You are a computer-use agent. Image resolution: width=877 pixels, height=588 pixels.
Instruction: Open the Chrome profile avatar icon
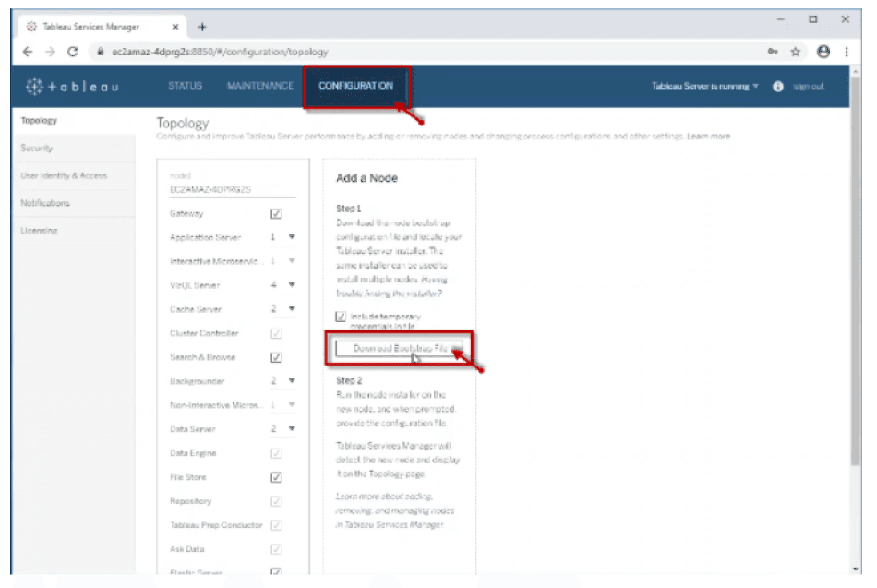[x=823, y=53]
